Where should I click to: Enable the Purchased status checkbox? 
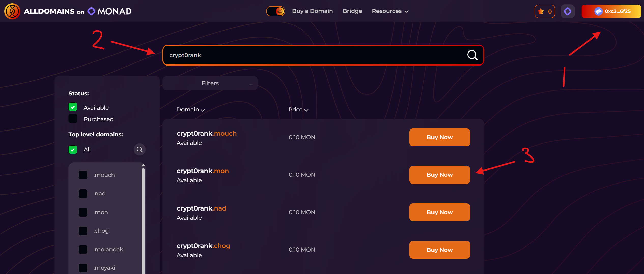click(73, 119)
